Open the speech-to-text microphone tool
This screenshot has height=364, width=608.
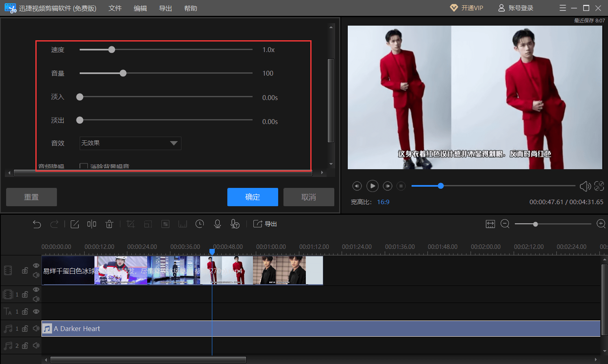235,224
